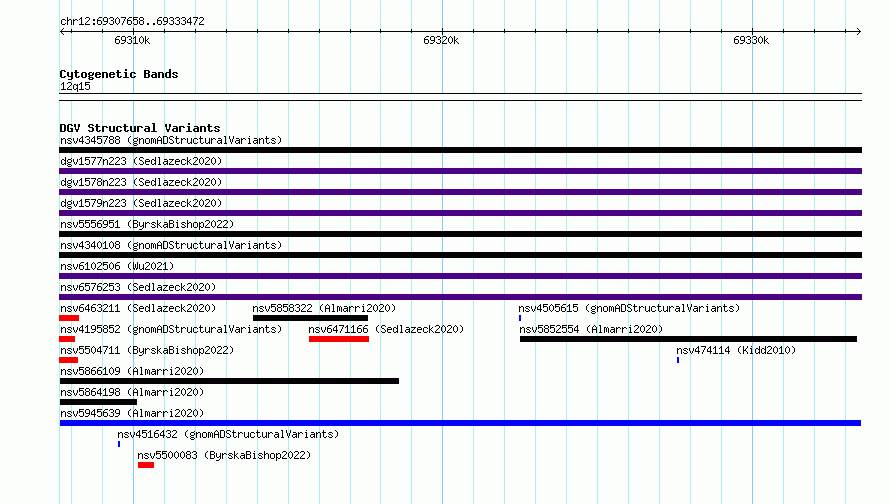The image size is (890, 504).
Task: Open nsv5556951 ByrskaBishop2022 label
Action: coord(147,224)
